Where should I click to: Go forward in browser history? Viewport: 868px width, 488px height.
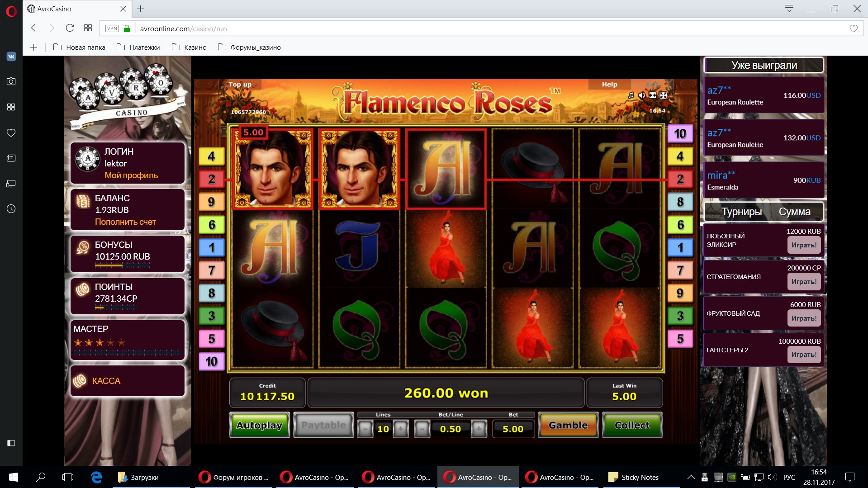(x=52, y=28)
